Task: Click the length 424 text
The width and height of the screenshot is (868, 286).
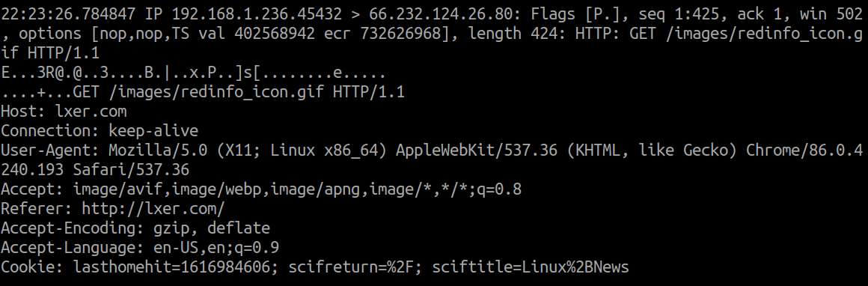Action: [x=514, y=34]
